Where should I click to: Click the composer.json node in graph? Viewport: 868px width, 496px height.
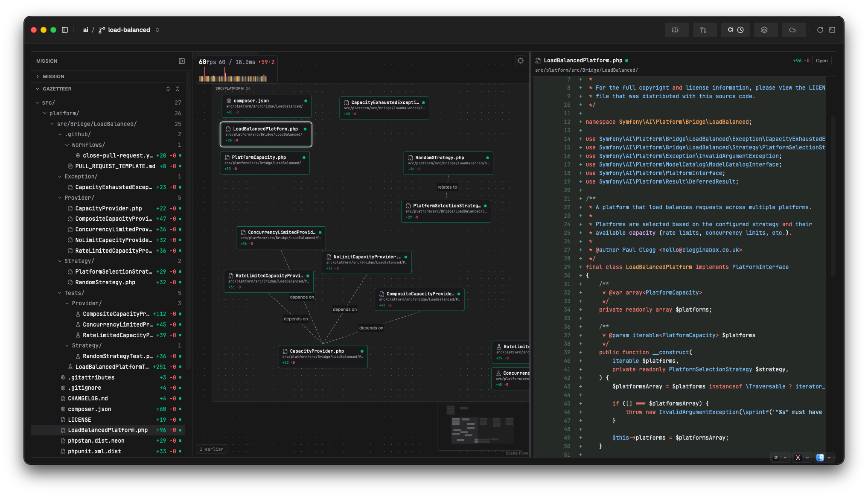[266, 106]
